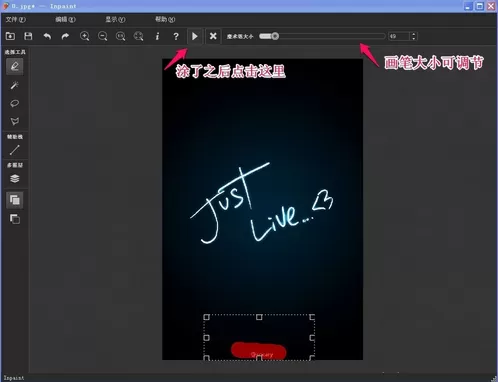Fit image to window zoom icon

coord(139,36)
